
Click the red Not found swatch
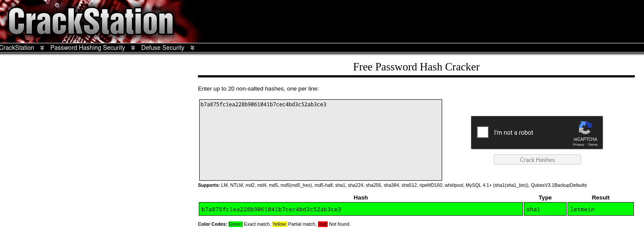pos(323,224)
